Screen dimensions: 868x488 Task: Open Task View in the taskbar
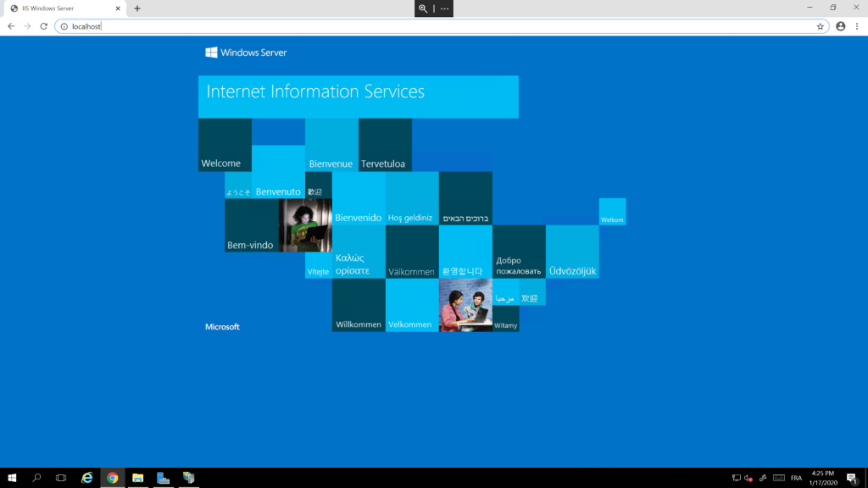(x=61, y=478)
